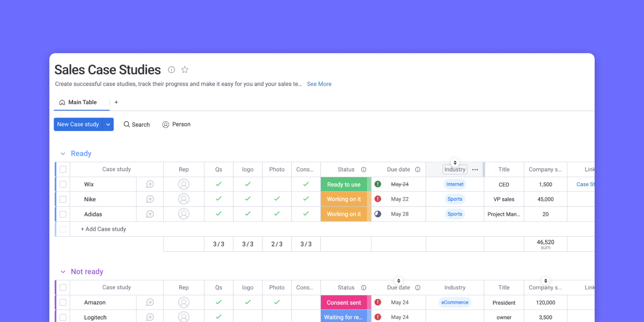Click the green Ready to use status cell
Screen dimensions: 644x322
coord(343,185)
